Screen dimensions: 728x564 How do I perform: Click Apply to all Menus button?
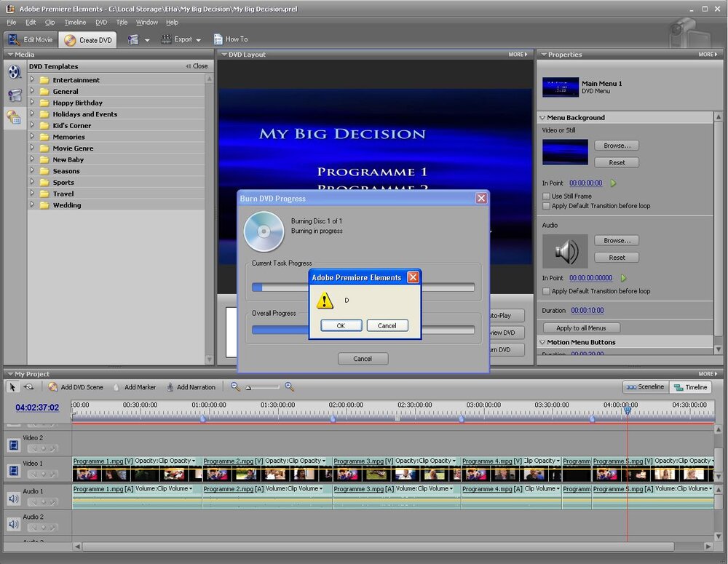point(581,327)
